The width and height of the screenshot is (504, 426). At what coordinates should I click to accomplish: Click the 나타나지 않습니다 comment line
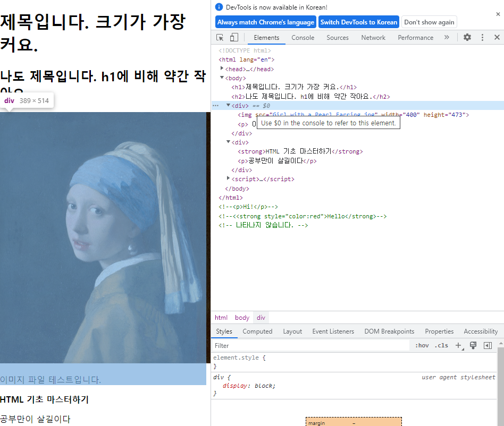pyautogui.click(x=263, y=225)
